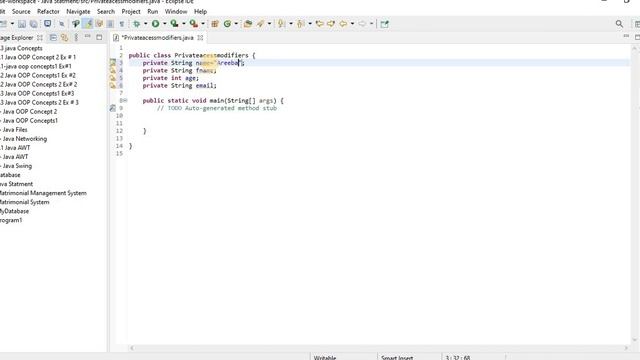
Task: Click the Back navigation arrow
Action: point(343,24)
